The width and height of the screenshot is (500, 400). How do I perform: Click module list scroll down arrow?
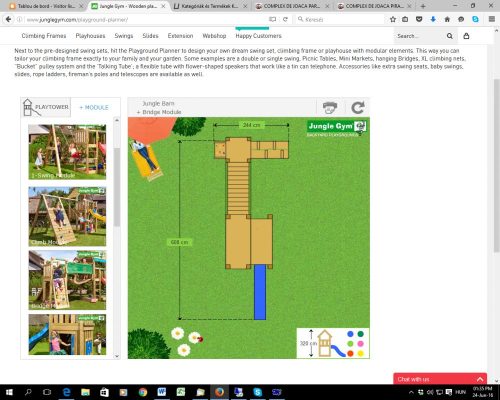[117, 356]
